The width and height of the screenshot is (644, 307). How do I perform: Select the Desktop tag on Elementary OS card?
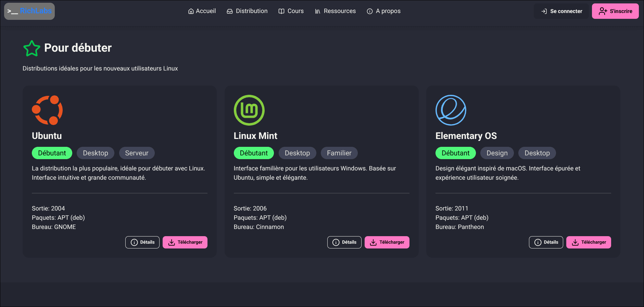coord(537,153)
